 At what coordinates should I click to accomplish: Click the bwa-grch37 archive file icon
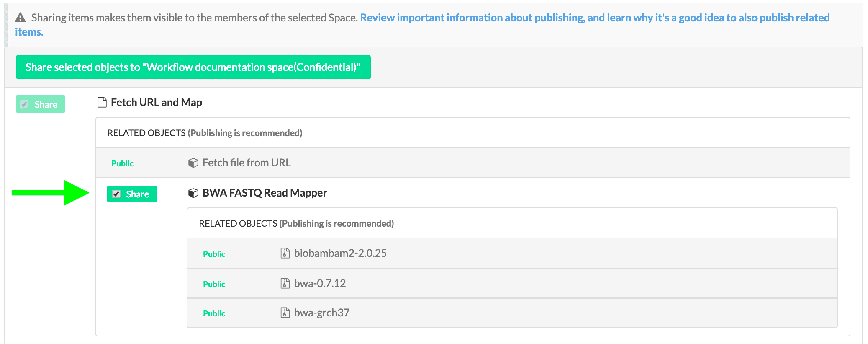click(x=285, y=313)
